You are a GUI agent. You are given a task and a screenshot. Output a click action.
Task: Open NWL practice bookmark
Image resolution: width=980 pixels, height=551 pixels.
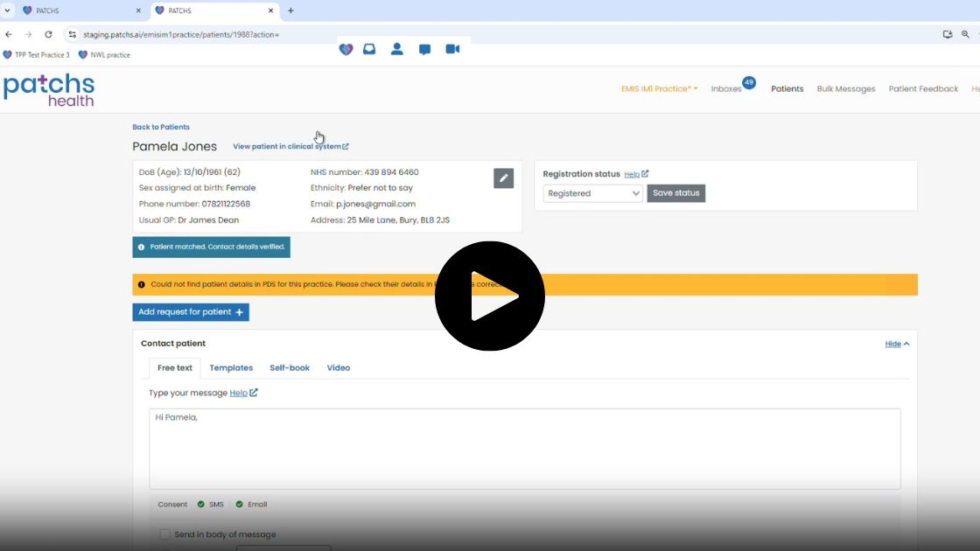click(104, 55)
